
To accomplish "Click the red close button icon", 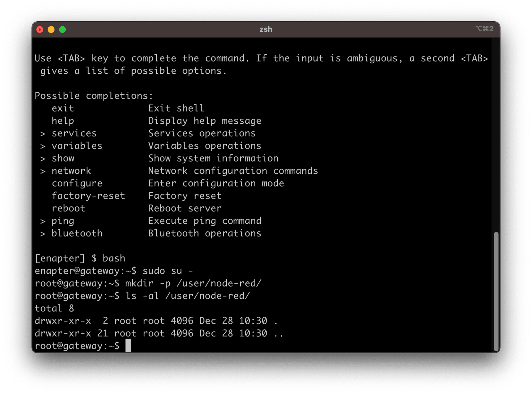I will 40,30.
